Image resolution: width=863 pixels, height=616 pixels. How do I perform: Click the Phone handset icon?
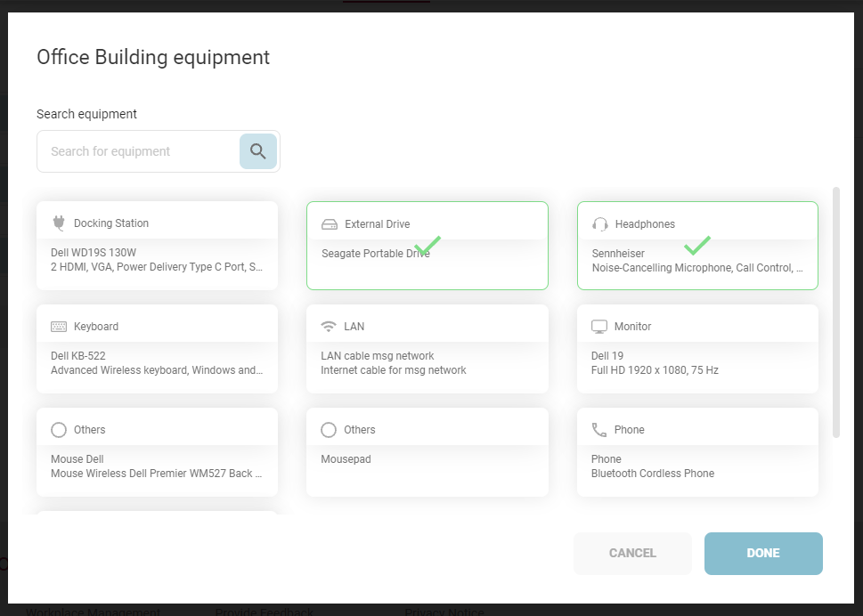(x=599, y=430)
